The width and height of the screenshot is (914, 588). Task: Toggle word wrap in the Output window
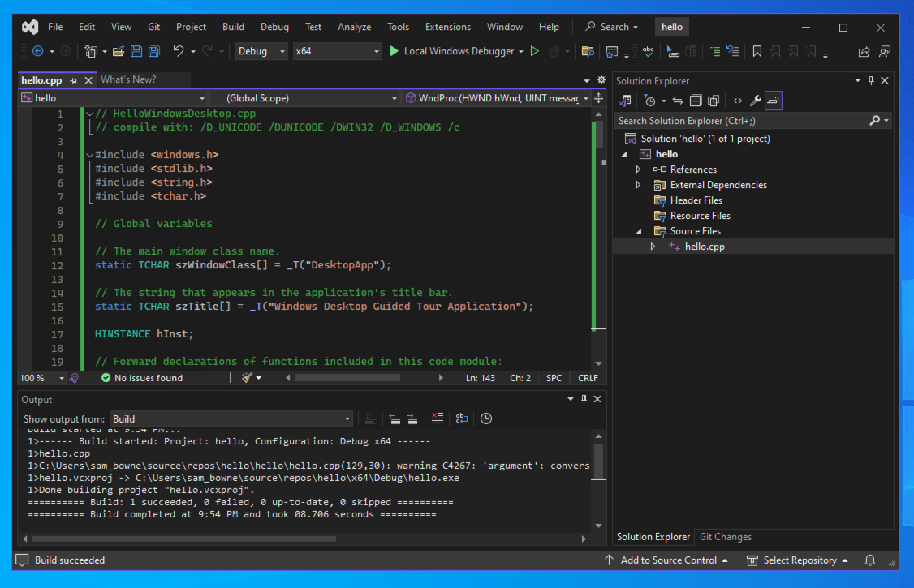tap(461, 418)
